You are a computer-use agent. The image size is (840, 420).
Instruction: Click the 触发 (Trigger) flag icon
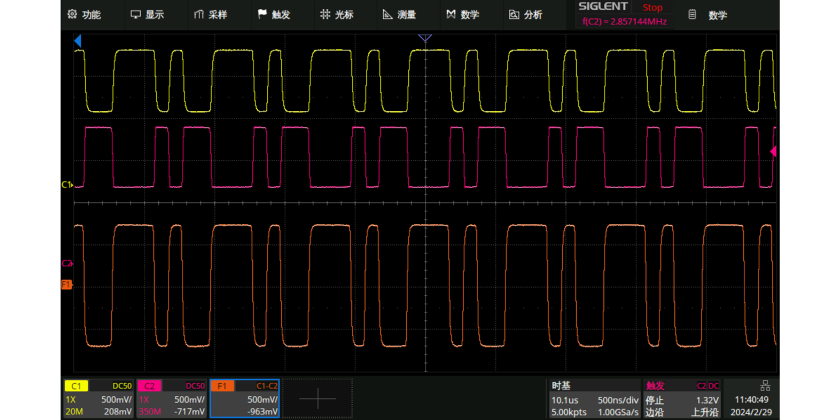(262, 15)
